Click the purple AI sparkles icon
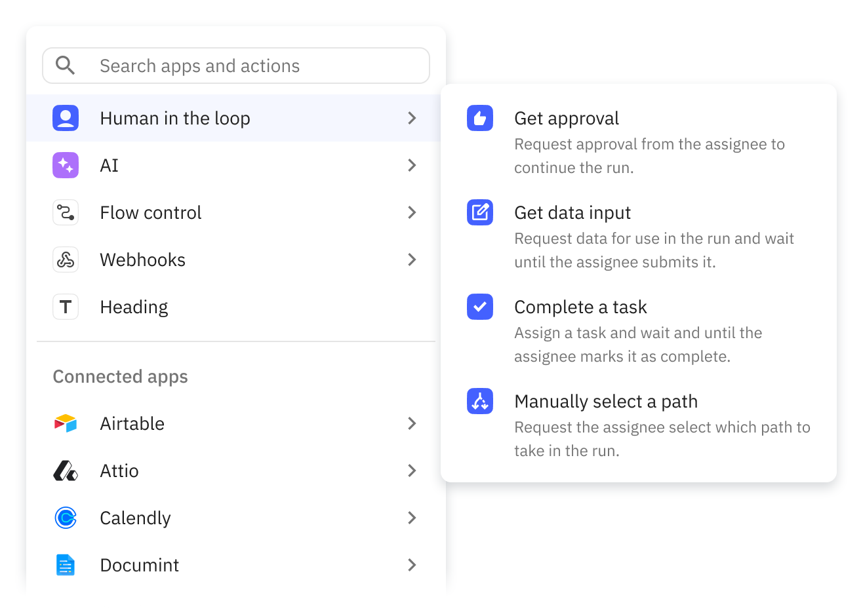Image resolution: width=863 pixels, height=616 pixels. point(66,165)
